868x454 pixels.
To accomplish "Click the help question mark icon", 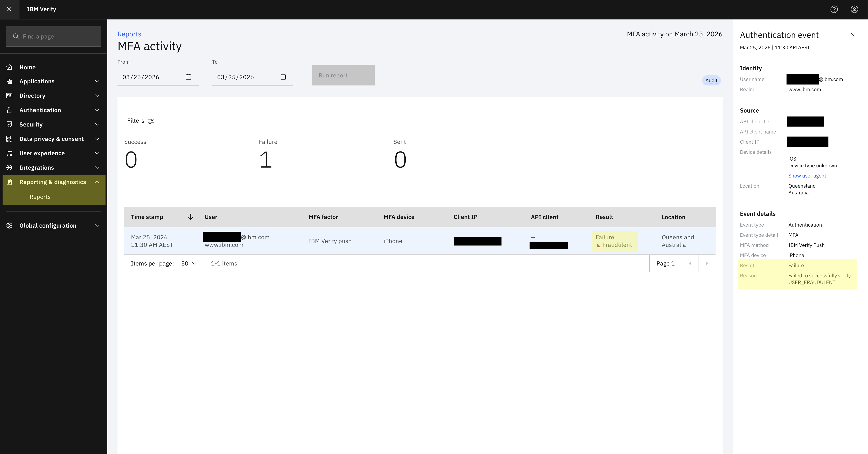I will pyautogui.click(x=834, y=10).
